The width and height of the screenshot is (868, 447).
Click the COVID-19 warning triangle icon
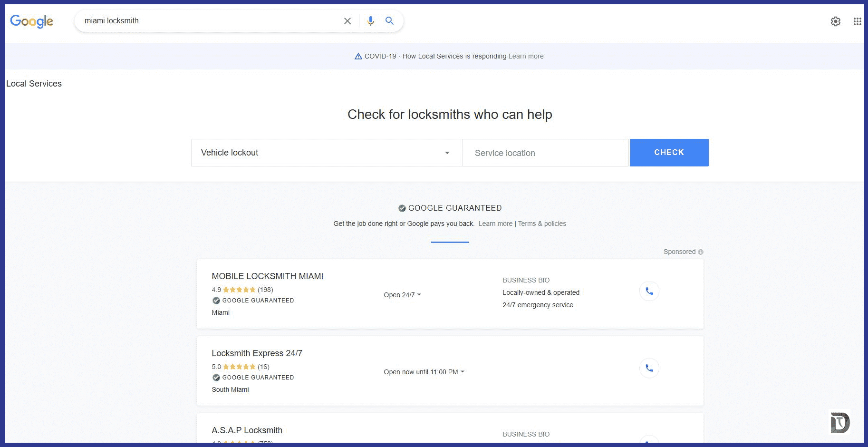(x=358, y=56)
